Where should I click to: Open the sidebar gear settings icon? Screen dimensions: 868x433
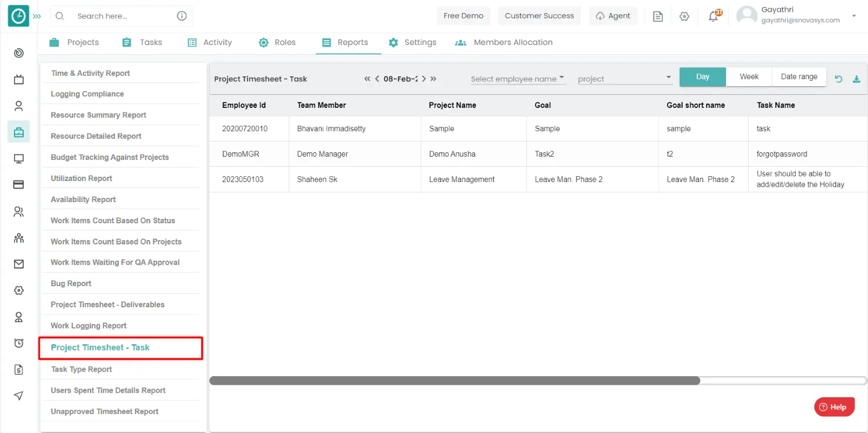[x=18, y=290]
